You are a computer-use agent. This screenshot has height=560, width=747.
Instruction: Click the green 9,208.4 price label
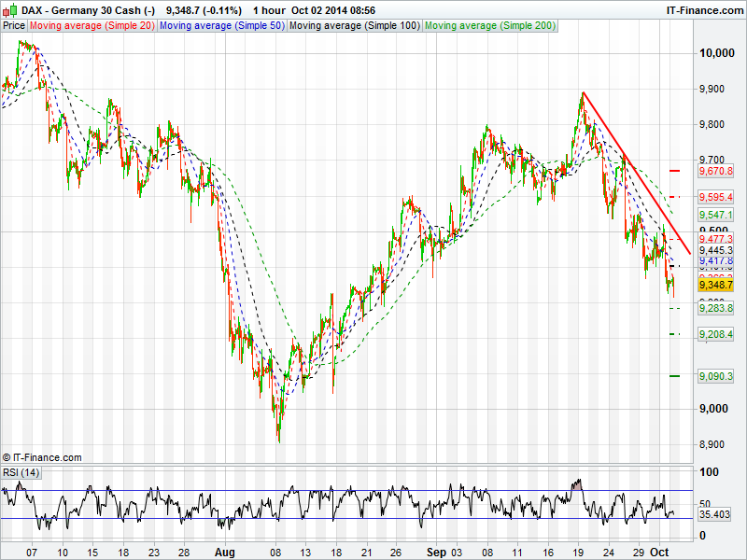716,334
